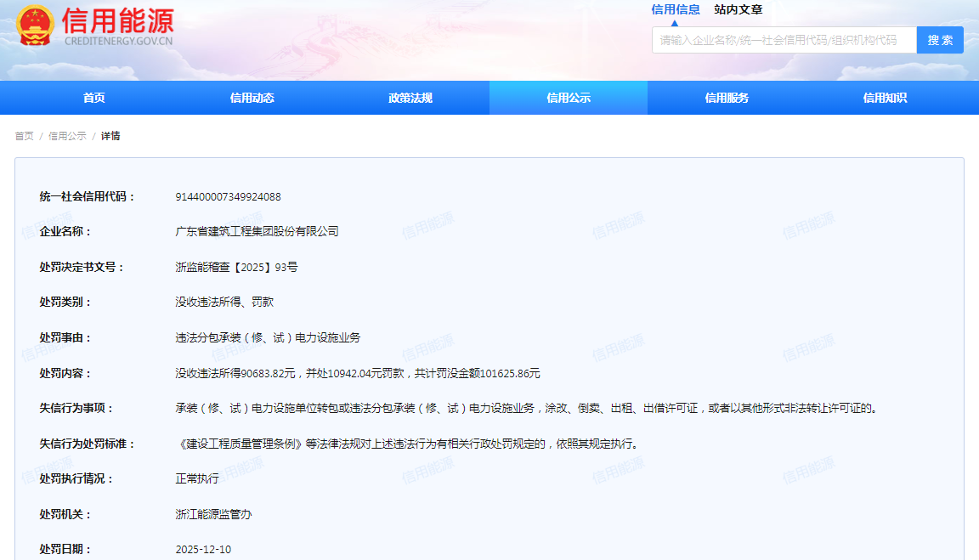Viewport: 979px width, 560px height.
Task: Select the 信用信息 search tab
Action: click(676, 9)
